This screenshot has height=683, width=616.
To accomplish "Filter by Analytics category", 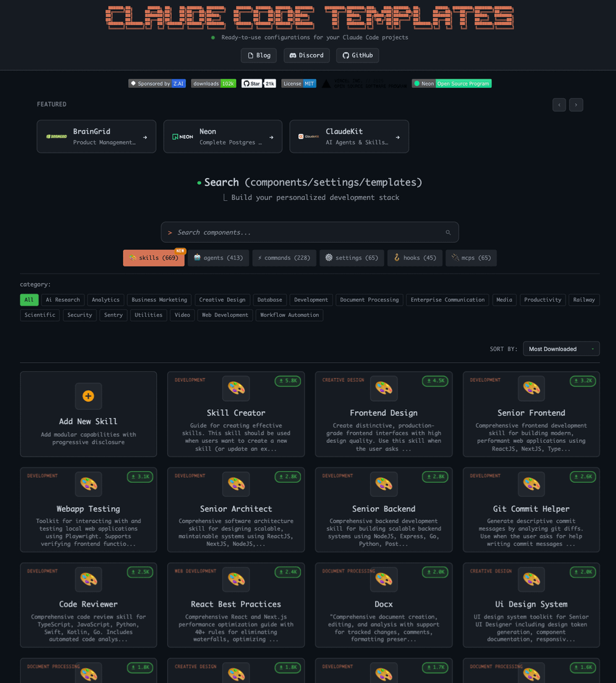I will [106, 299].
